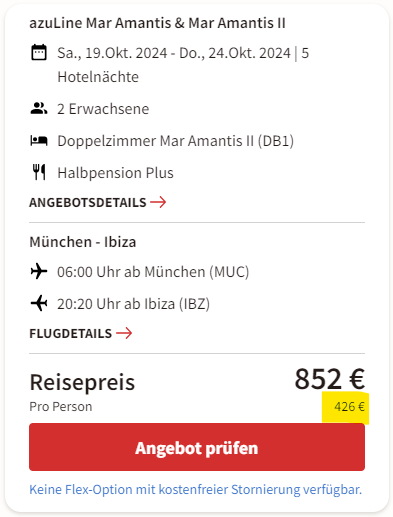393x517 pixels.
Task: Click the München - Ibiza route heading
Action: pos(83,242)
